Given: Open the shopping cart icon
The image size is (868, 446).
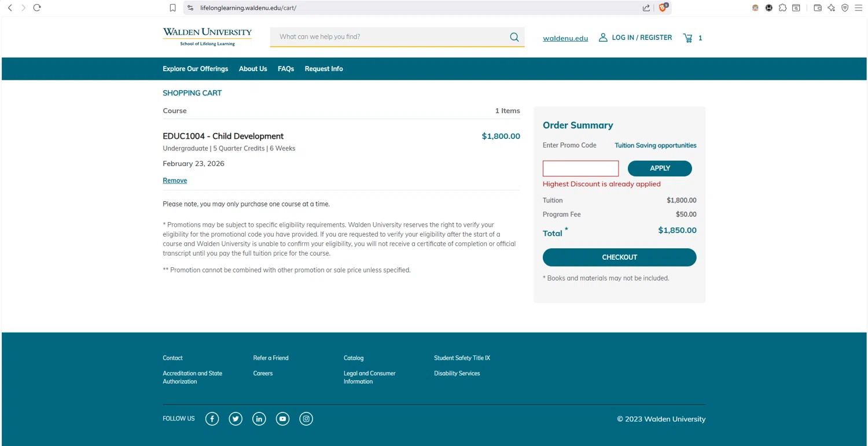Looking at the screenshot, I should point(687,38).
